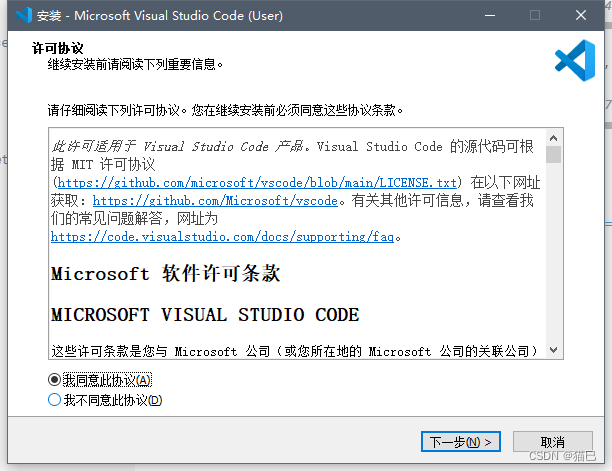Click the '下一步(N) >' button
The height and width of the screenshot is (471, 612).
pyautogui.click(x=461, y=442)
